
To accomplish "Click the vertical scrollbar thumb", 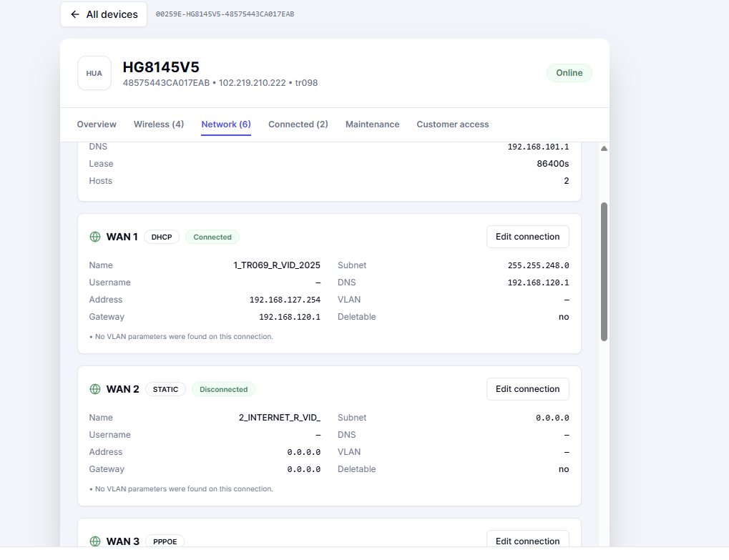I will pyautogui.click(x=604, y=272).
